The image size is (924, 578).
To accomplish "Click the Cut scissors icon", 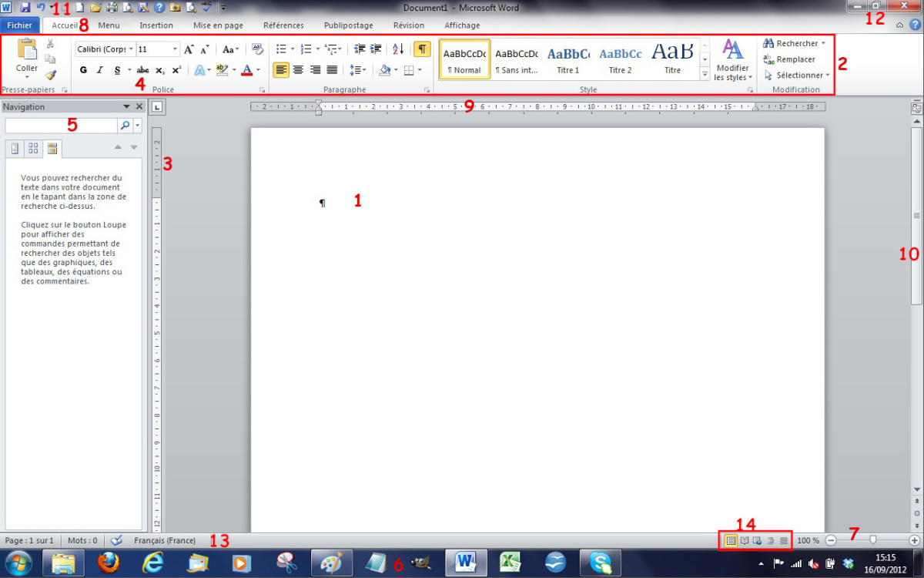I will (50, 43).
